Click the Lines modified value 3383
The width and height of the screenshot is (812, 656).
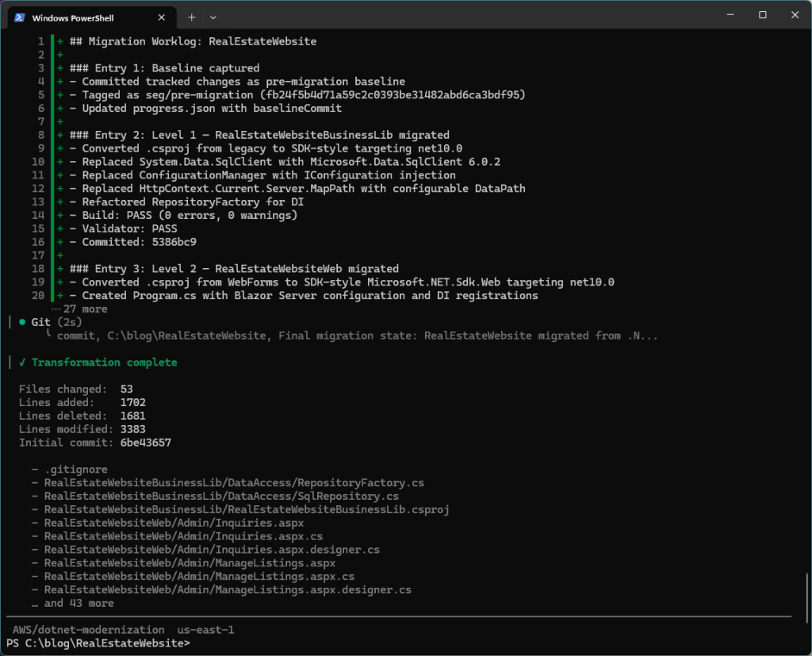(x=133, y=430)
